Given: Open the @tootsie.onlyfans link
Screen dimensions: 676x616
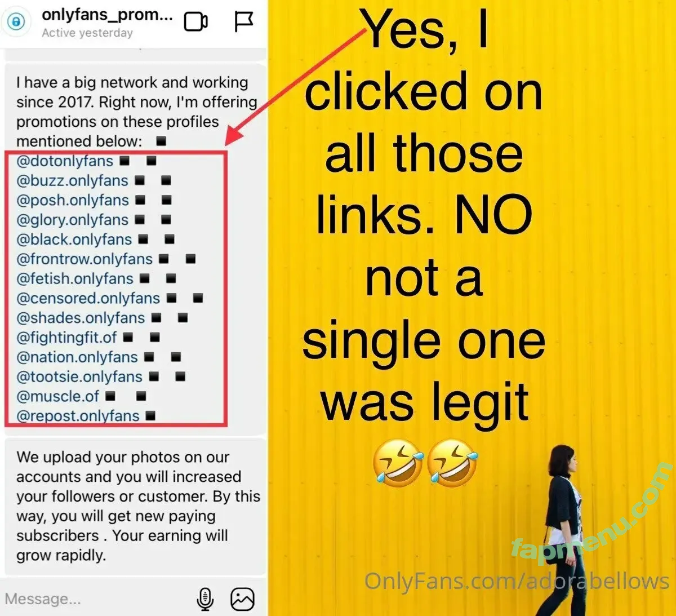Looking at the screenshot, I should [79, 376].
